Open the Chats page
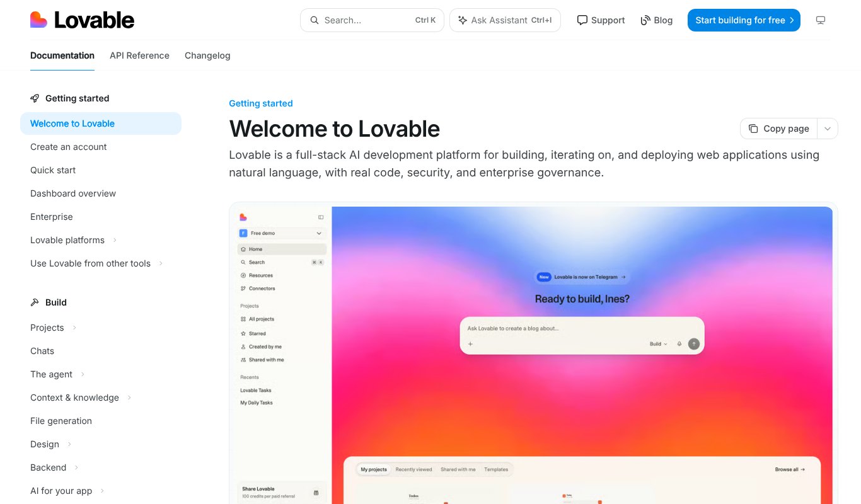The image size is (861, 504). point(42,351)
